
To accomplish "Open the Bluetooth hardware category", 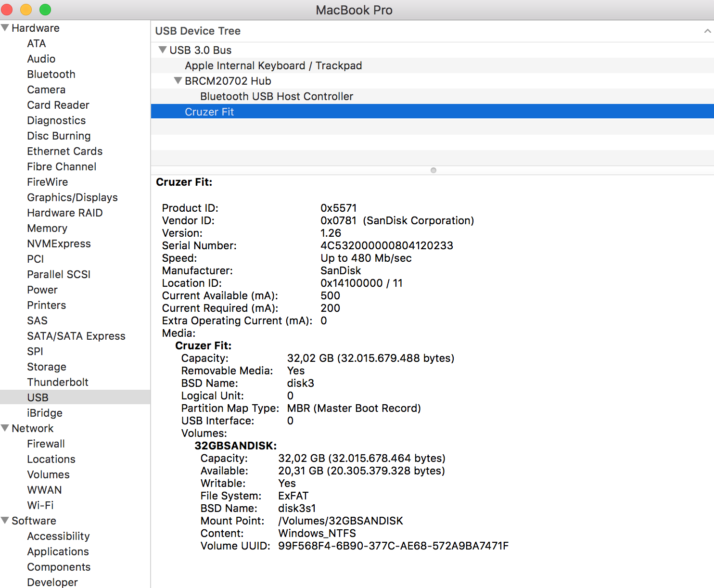I will tap(51, 74).
